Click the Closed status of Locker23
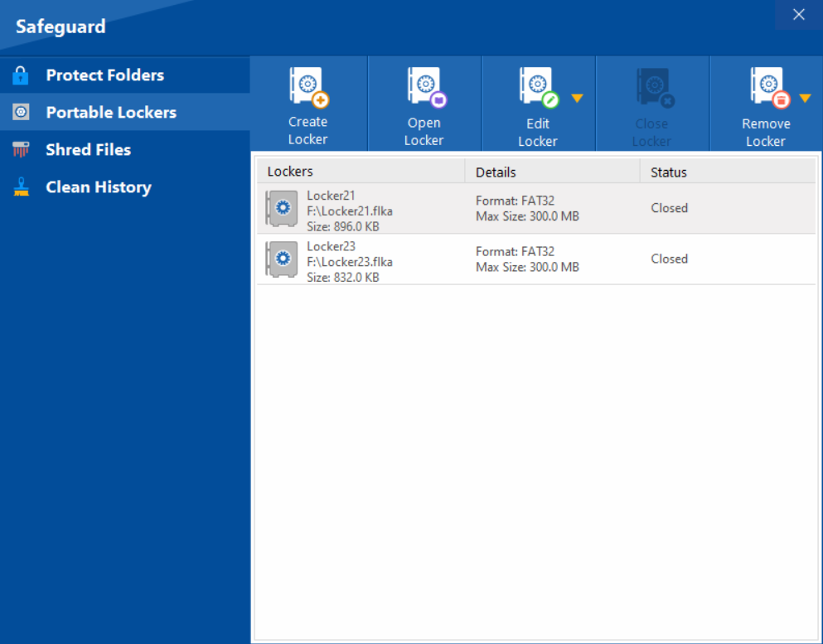 pos(669,259)
